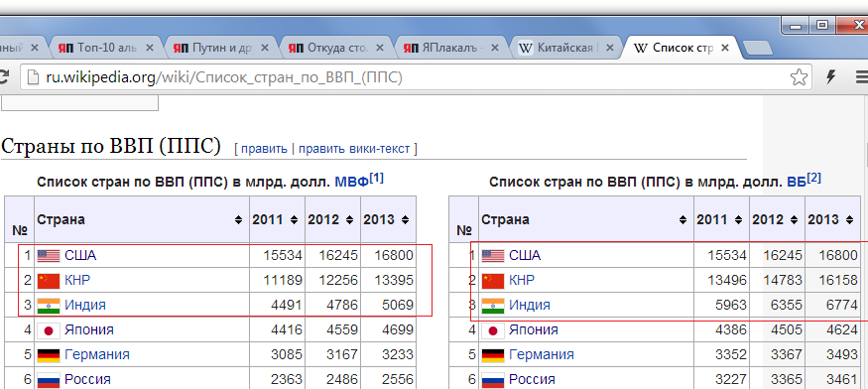Open the МВФ link in left table caption
868x389 pixels.
pos(351,182)
